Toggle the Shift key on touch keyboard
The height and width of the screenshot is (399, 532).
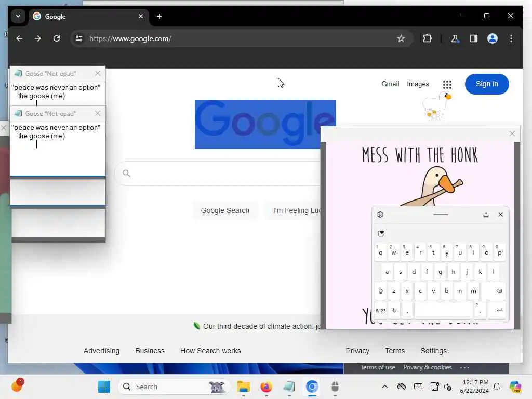point(381,291)
